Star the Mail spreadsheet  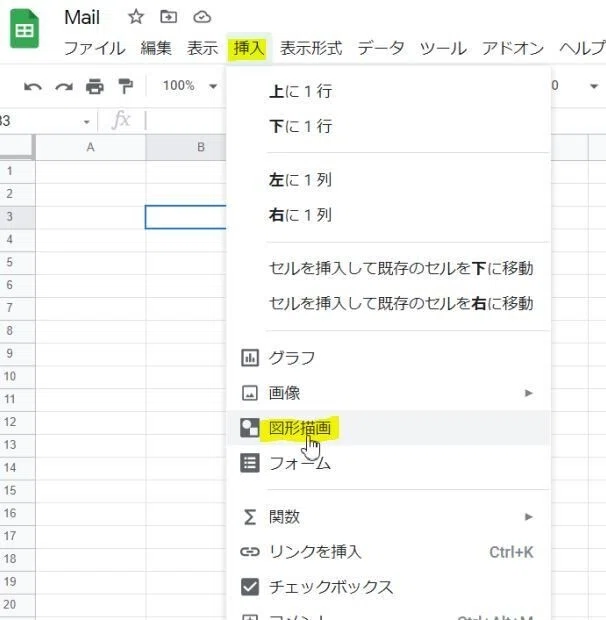coord(136,17)
